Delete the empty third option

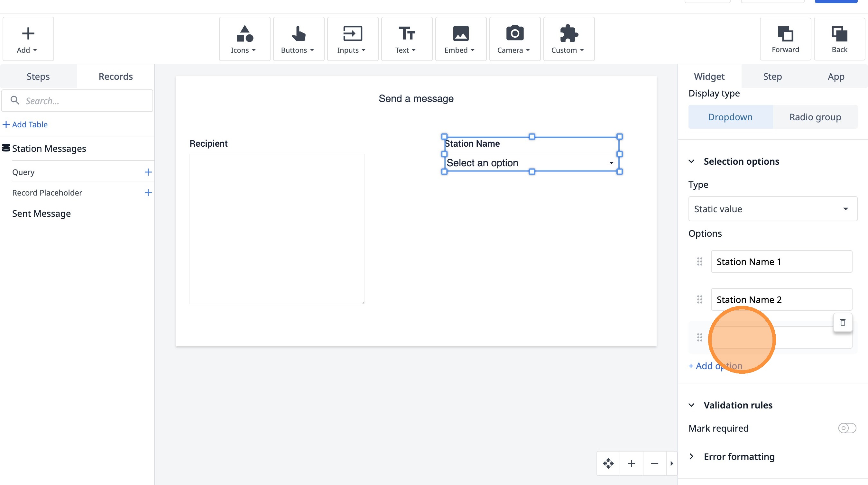(842, 322)
